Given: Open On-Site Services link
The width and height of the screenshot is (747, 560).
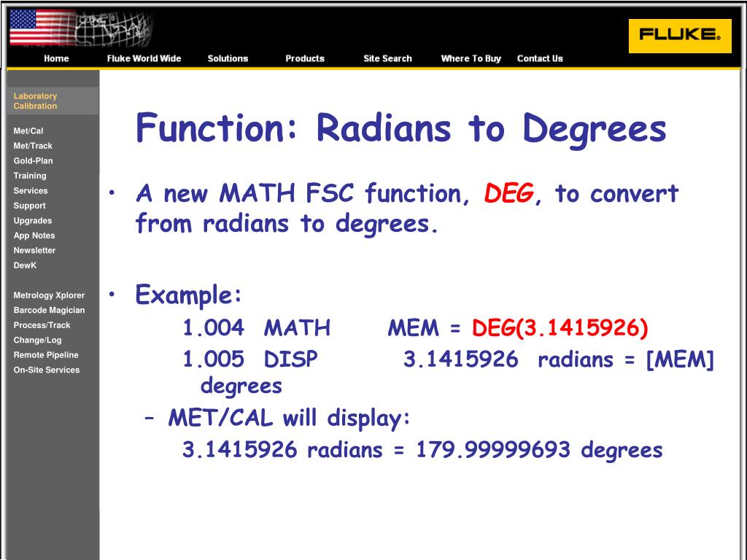Looking at the screenshot, I should (46, 370).
